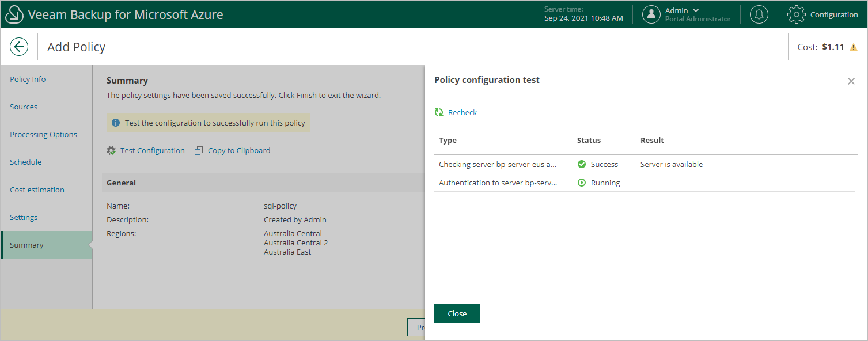
Task: Click the 'Server is available' result
Action: [x=672, y=164]
